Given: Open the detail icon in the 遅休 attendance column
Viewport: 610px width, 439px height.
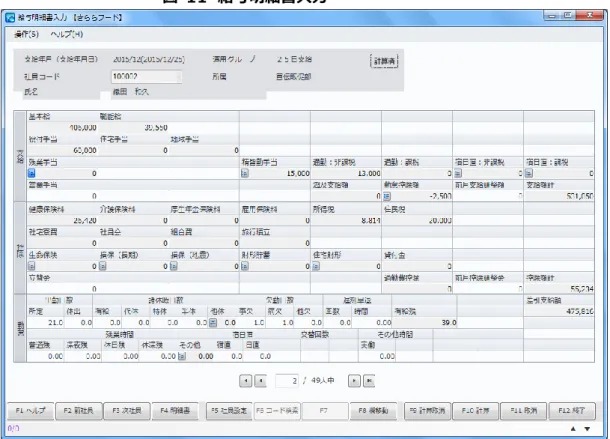Looking at the screenshot, I should click(213, 322).
